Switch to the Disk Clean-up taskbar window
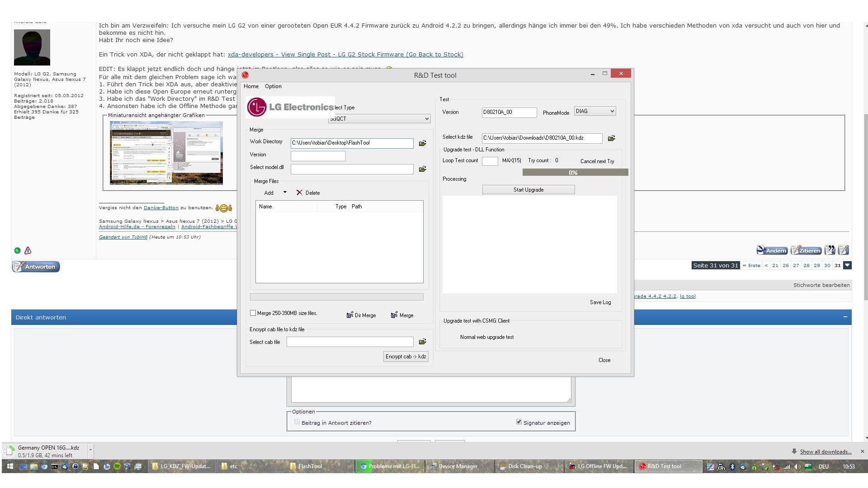Viewport: 868px width, 488px height. point(529,466)
